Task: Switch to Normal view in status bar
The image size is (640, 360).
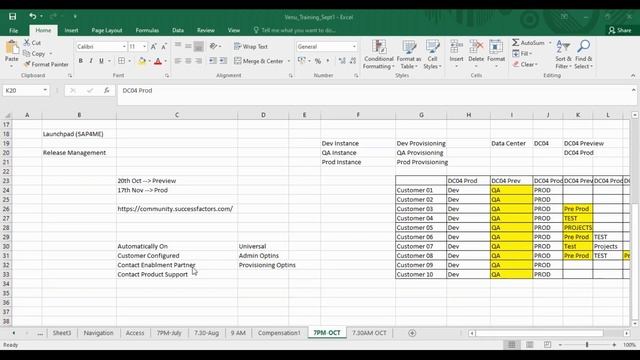Action: point(511,345)
